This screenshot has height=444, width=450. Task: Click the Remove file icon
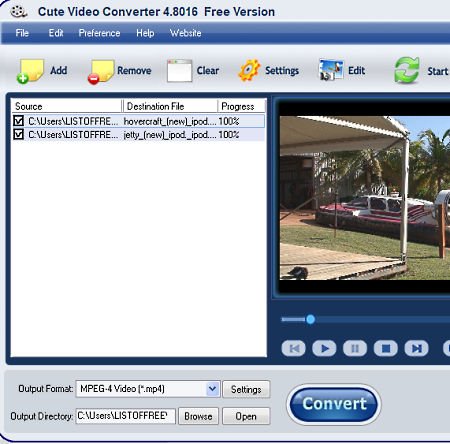(101, 72)
